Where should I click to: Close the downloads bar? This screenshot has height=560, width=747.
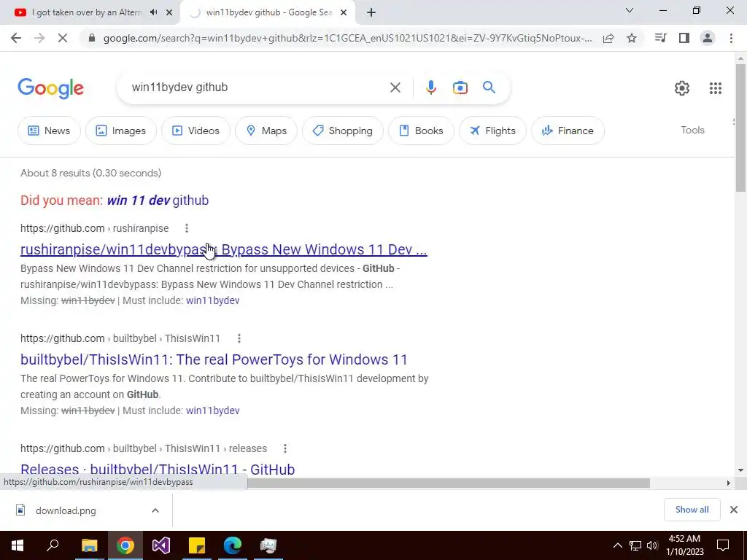coord(734,510)
